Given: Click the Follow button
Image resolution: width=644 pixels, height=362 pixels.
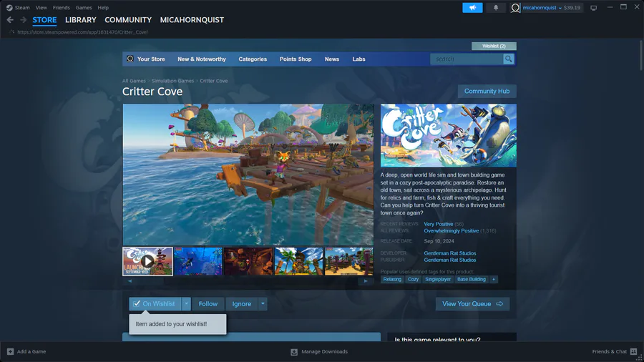Looking at the screenshot, I should 208,304.
